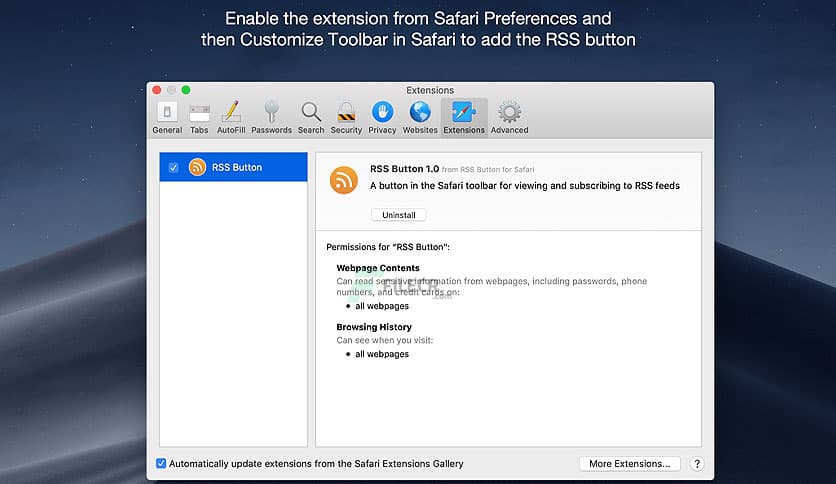
Task: Click "from RSS Button for Safari" text
Action: [x=488, y=170]
